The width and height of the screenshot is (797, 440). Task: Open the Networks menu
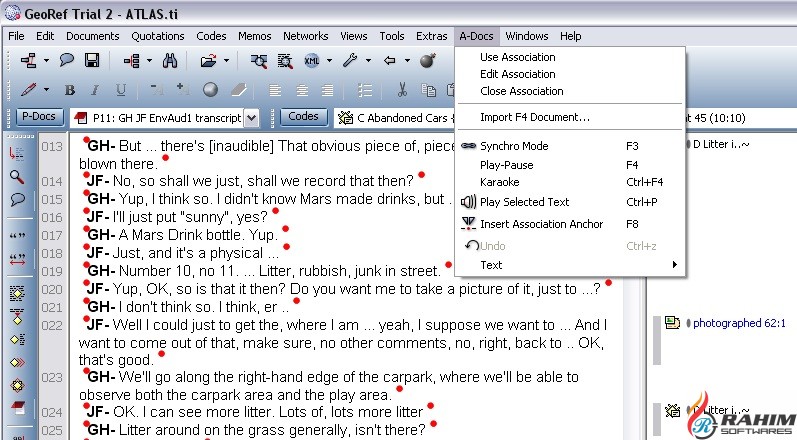coord(305,36)
